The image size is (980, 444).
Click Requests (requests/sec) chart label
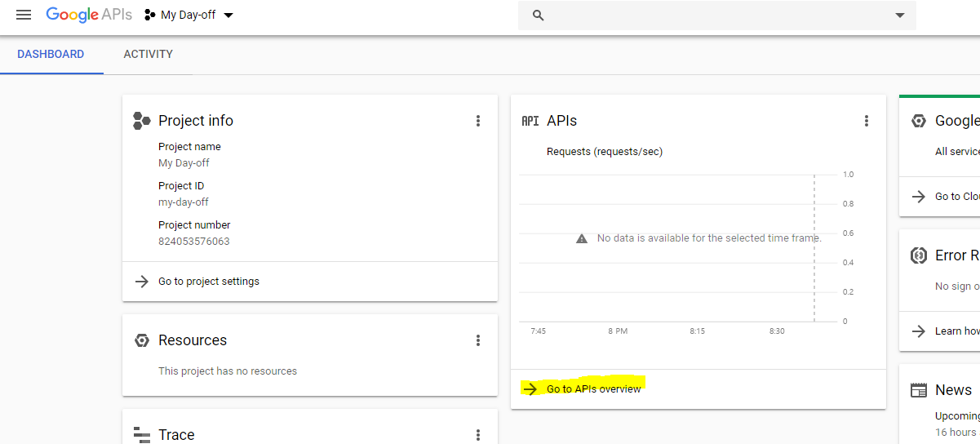pyautogui.click(x=605, y=152)
